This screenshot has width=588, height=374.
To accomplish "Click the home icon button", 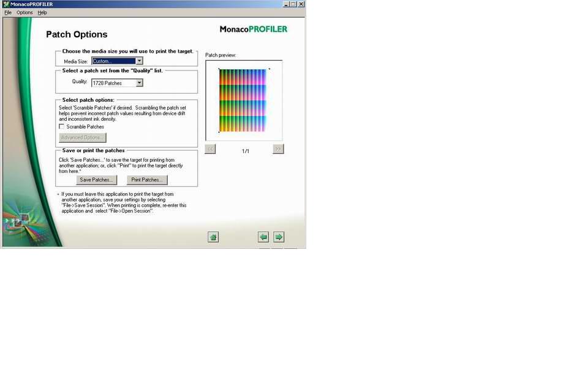I will [213, 237].
